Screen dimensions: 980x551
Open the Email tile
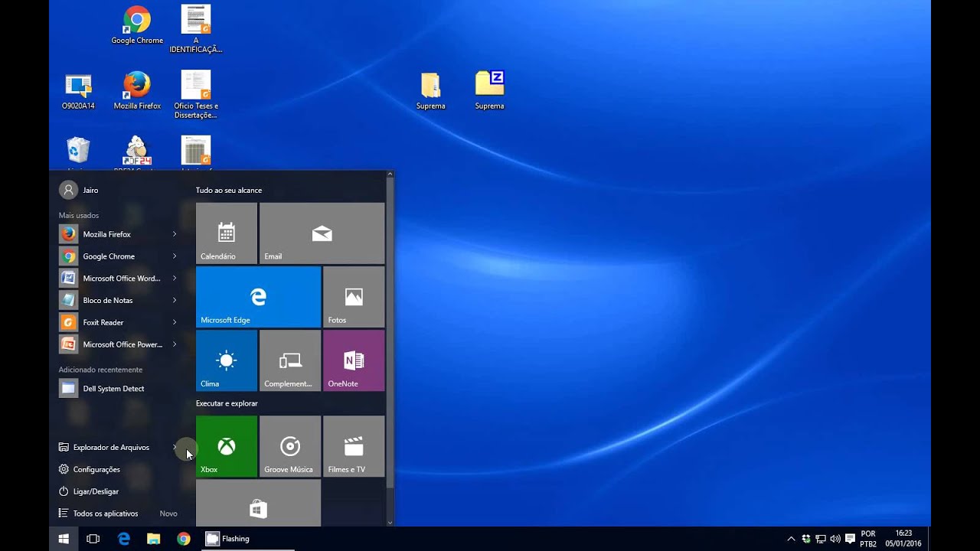[322, 233]
